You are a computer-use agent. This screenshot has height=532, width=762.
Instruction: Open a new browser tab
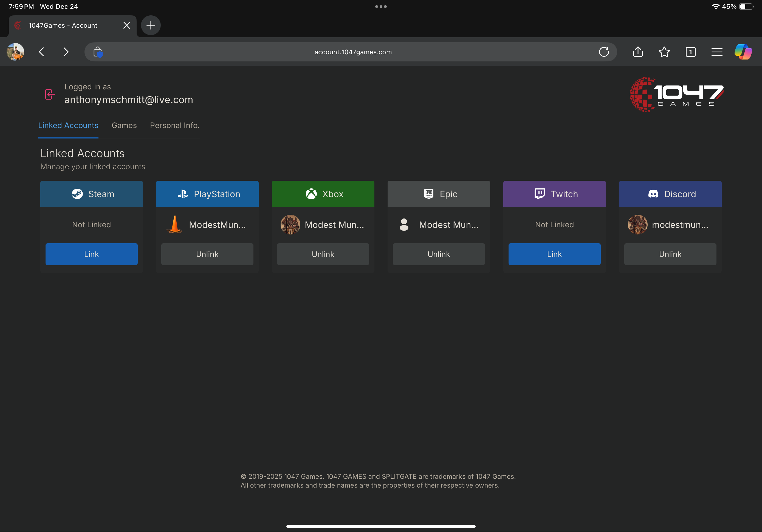[151, 25]
